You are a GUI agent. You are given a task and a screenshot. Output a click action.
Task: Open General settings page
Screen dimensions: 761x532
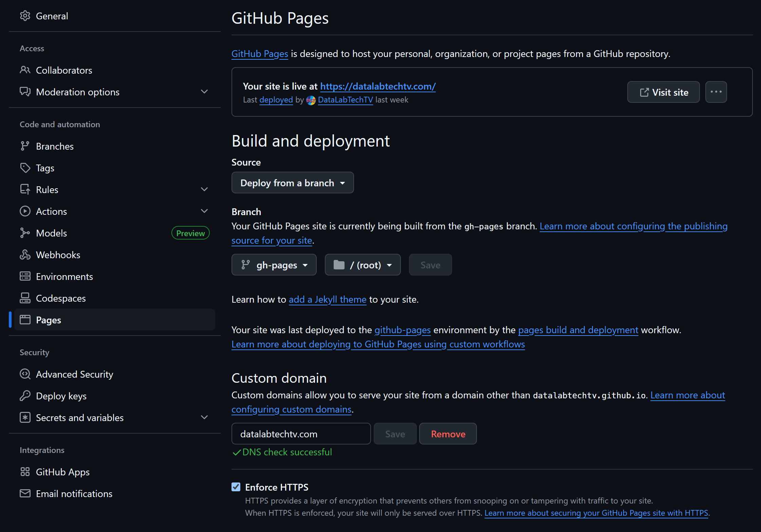coord(115,16)
